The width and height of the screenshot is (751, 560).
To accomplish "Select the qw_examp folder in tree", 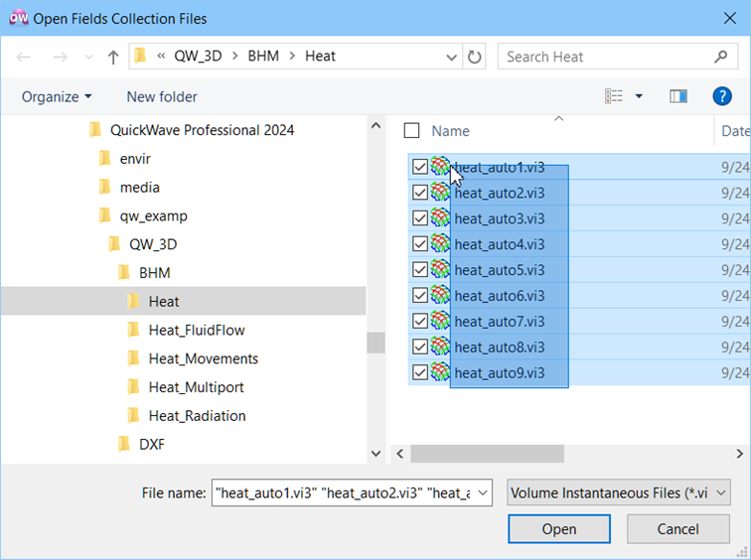I will click(x=143, y=215).
